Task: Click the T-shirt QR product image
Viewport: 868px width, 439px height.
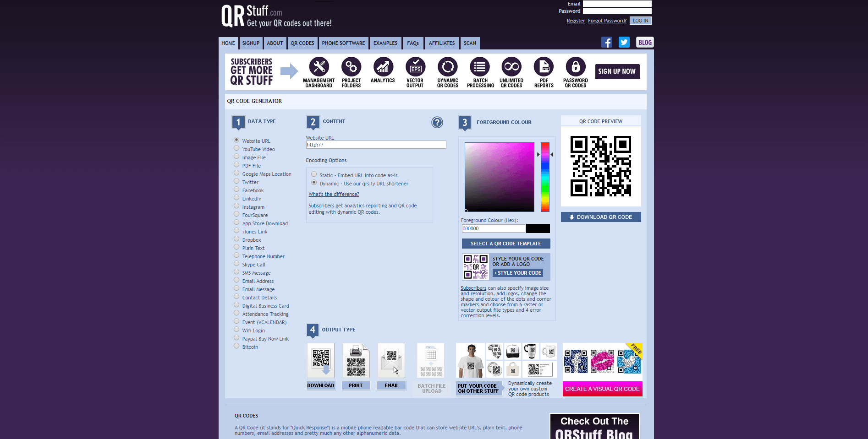Action: click(x=470, y=361)
